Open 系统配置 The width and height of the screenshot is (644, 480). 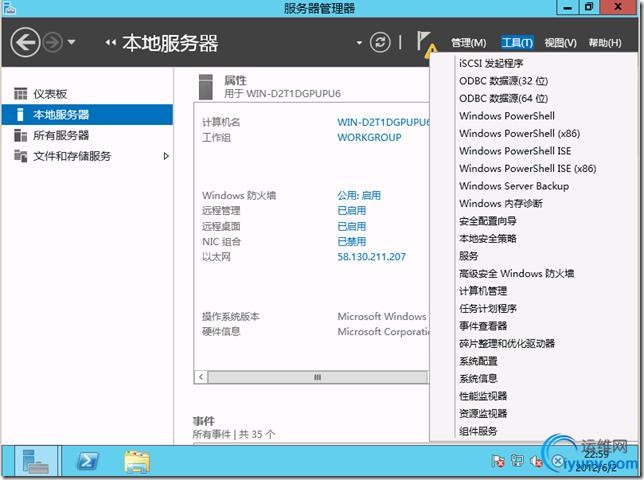(478, 361)
